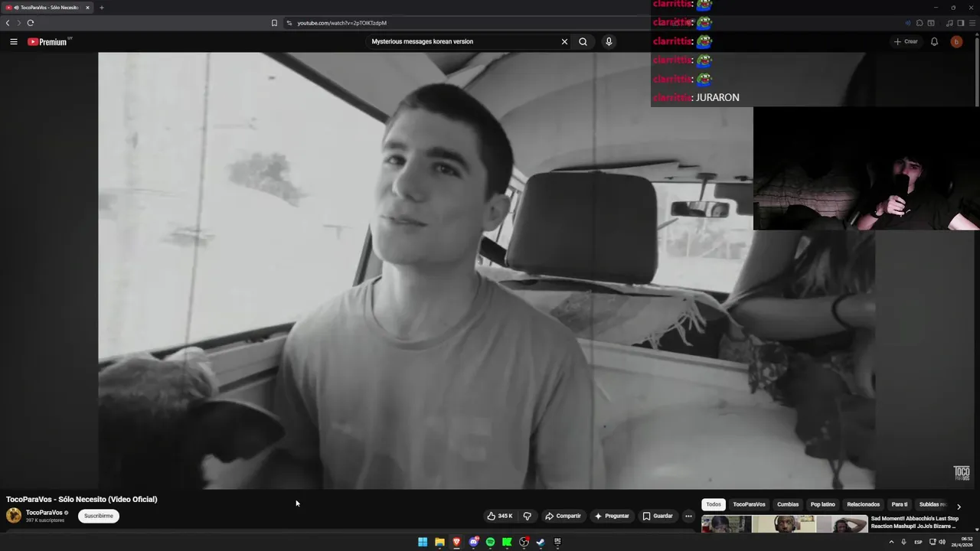Open the TocoParaVos channel avatar

pyautogui.click(x=14, y=515)
